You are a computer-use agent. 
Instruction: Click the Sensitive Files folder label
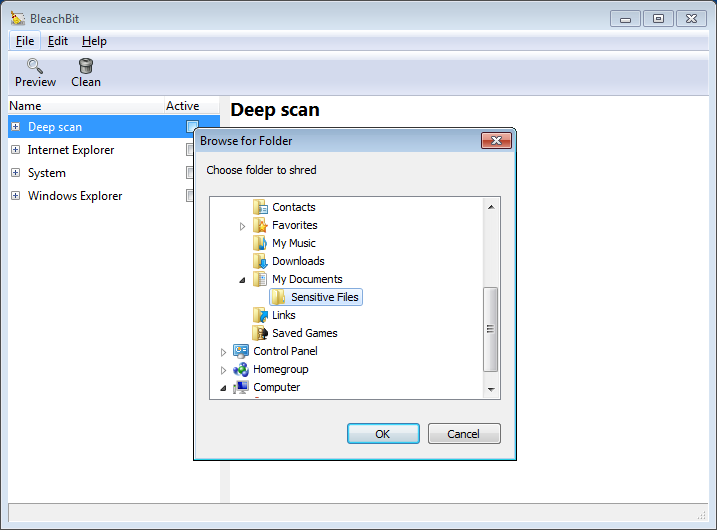coord(325,297)
